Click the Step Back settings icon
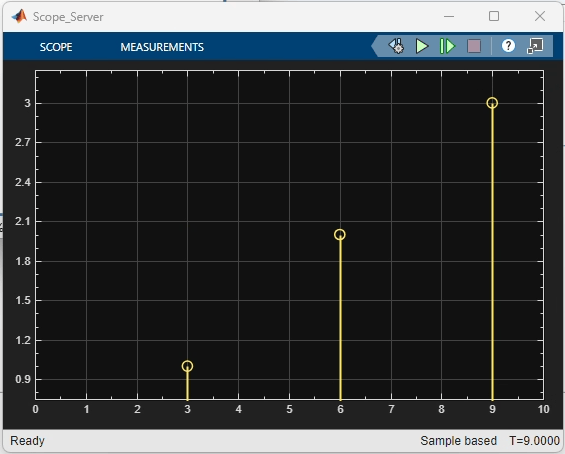This screenshot has height=454, width=565. click(396, 46)
